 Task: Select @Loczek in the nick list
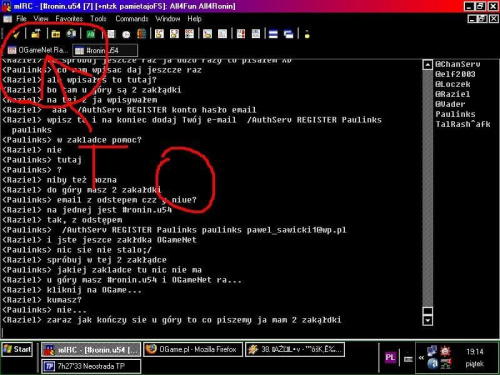(x=453, y=84)
